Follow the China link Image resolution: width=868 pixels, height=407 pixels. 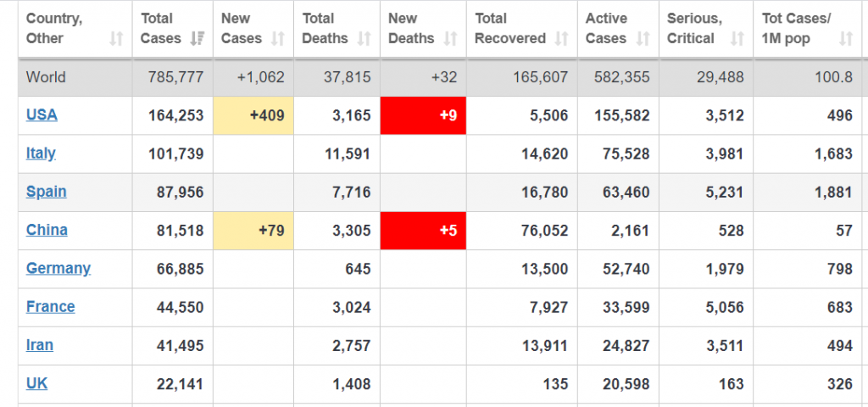coord(47,230)
